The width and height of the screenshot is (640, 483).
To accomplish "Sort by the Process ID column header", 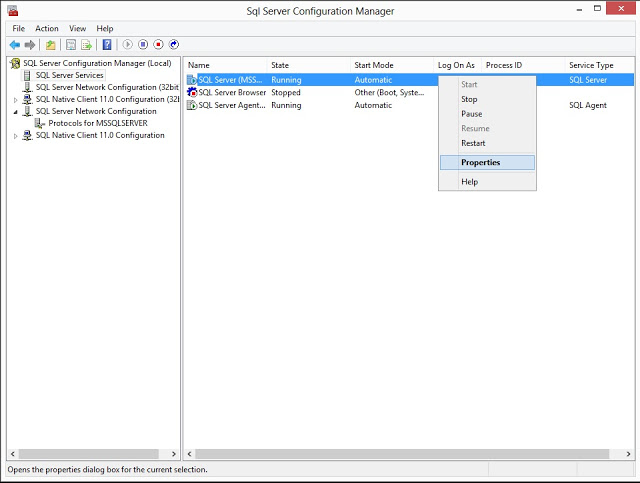I will [524, 65].
